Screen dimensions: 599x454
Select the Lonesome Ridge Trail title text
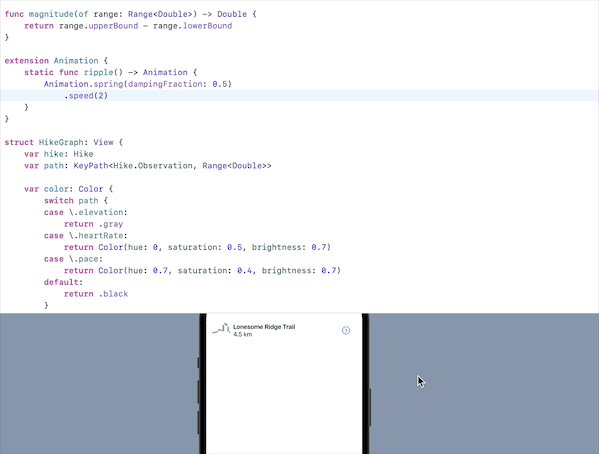tap(264, 327)
